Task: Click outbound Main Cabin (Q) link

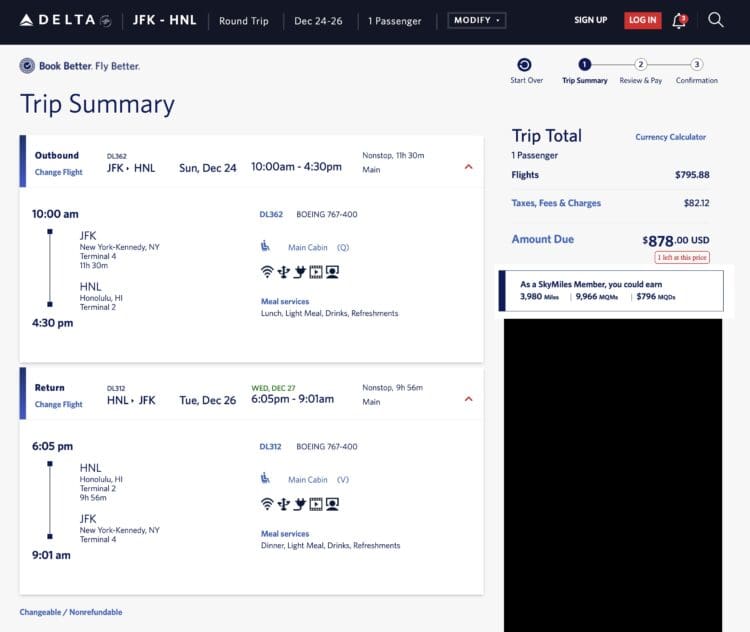Action: (x=319, y=247)
